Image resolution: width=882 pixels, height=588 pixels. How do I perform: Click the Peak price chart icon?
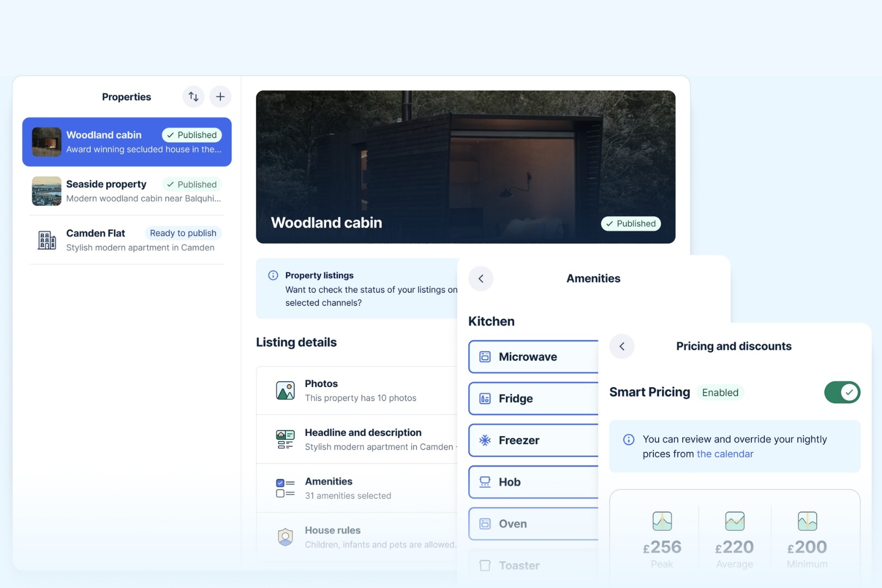[662, 521]
